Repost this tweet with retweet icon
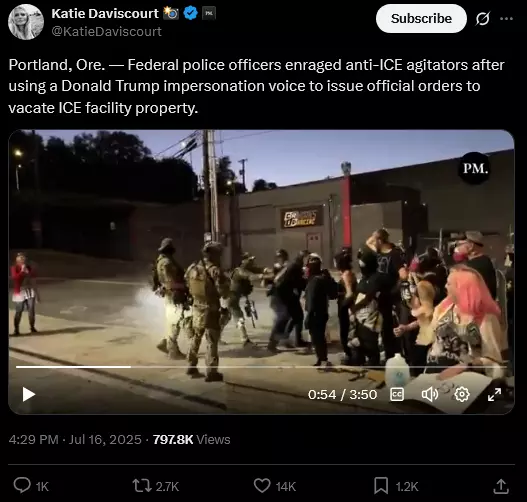Viewport: 527px width, 502px height. pyautogui.click(x=142, y=486)
